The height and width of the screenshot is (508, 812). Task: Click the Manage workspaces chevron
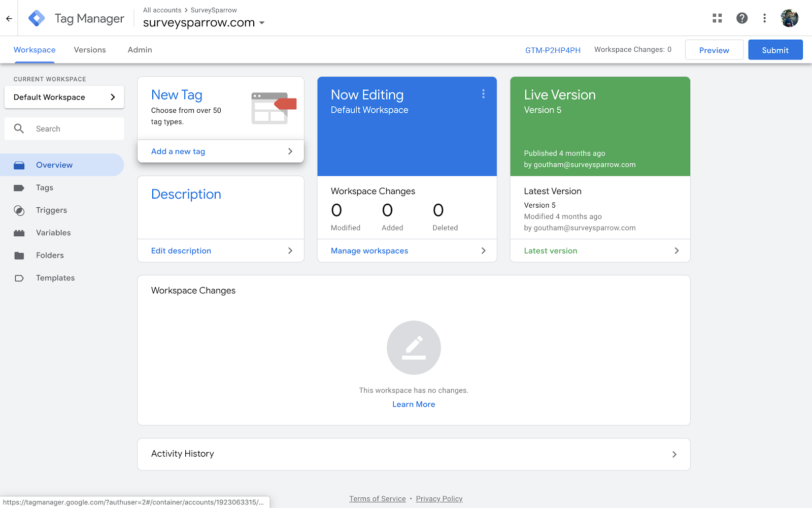click(483, 250)
